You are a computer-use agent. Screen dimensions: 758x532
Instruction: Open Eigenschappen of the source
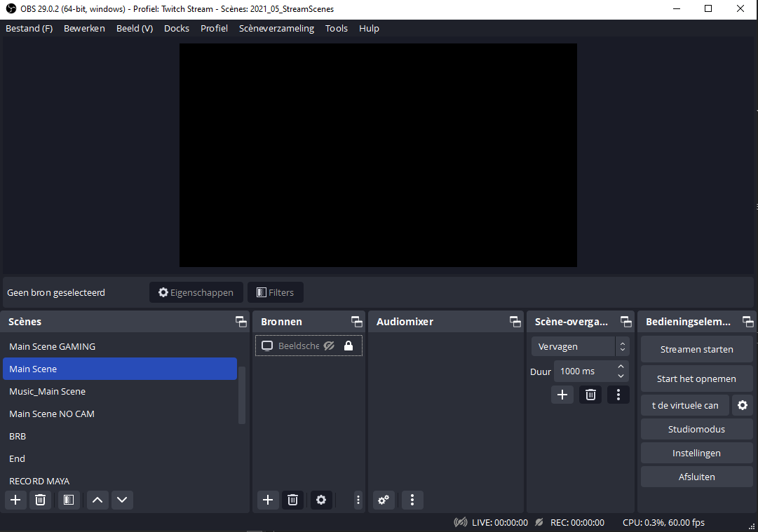click(x=196, y=292)
